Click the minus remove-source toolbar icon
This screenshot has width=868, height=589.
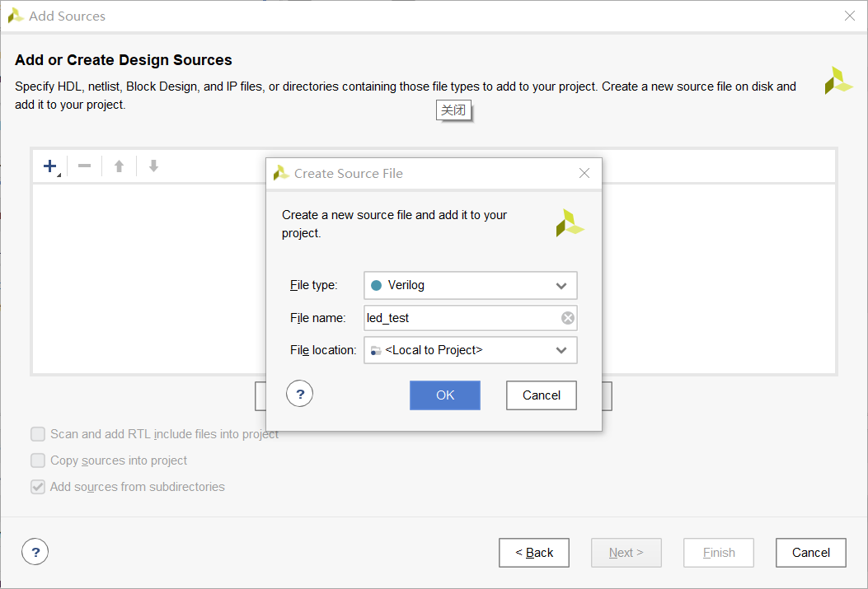click(84, 166)
